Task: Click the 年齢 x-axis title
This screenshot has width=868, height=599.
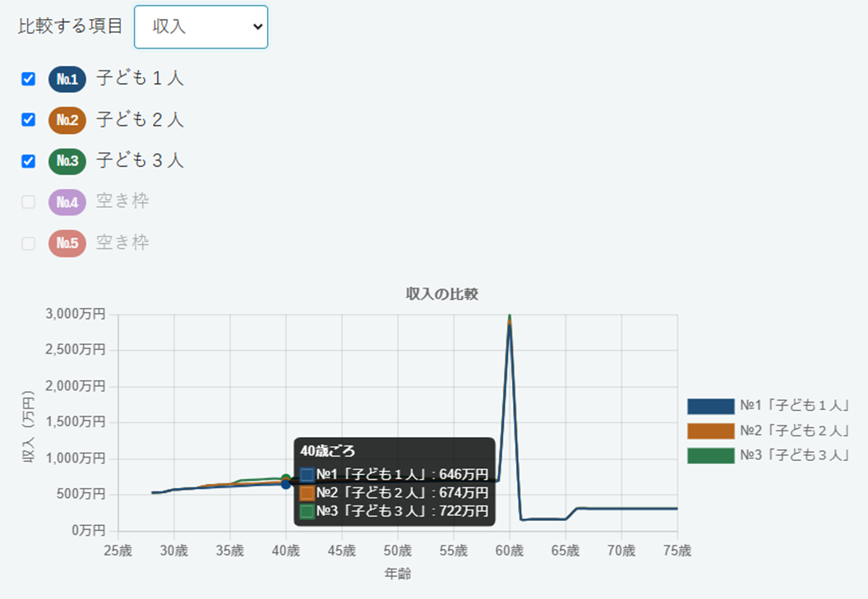Action: pyautogui.click(x=398, y=574)
